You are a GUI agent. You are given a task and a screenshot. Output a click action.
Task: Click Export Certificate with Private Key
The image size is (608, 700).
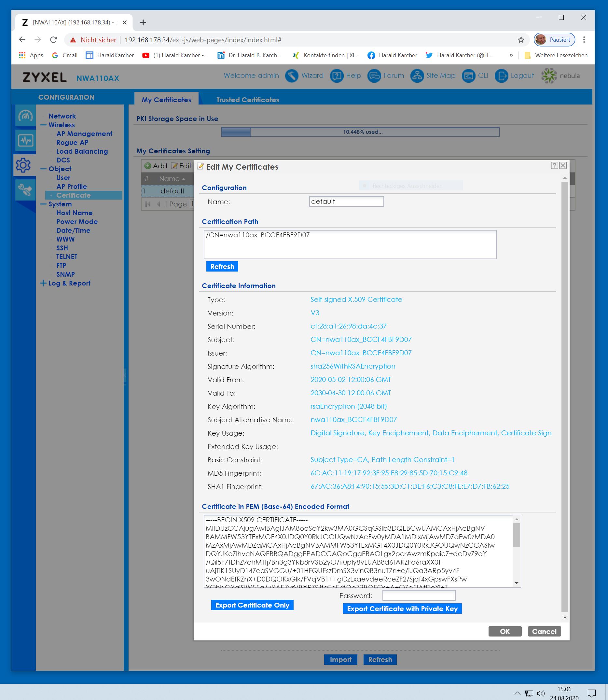(x=402, y=609)
